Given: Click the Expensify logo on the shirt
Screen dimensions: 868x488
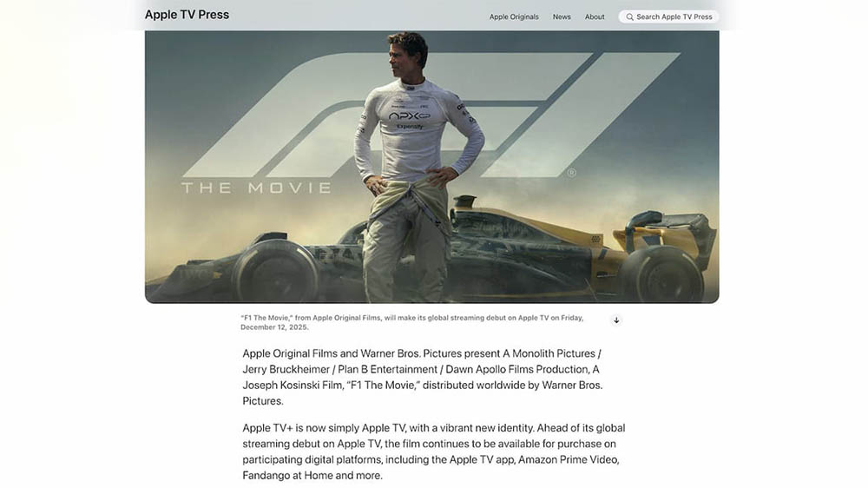Looking at the screenshot, I should pyautogui.click(x=411, y=126).
